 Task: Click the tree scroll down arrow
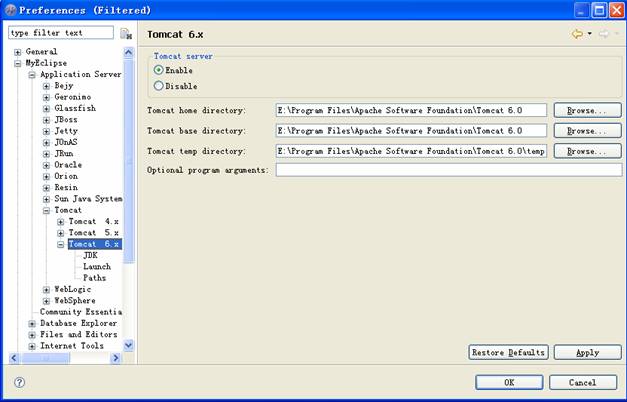[129, 345]
